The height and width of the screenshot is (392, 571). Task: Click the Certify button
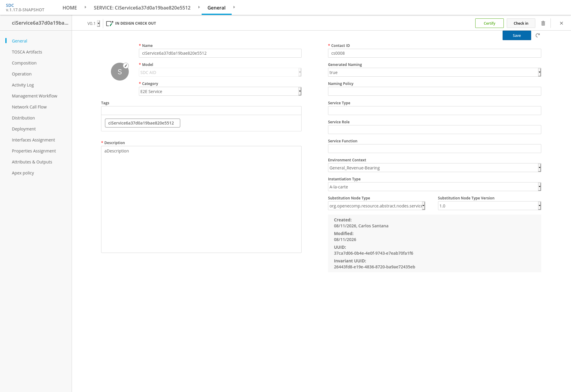coord(490,23)
